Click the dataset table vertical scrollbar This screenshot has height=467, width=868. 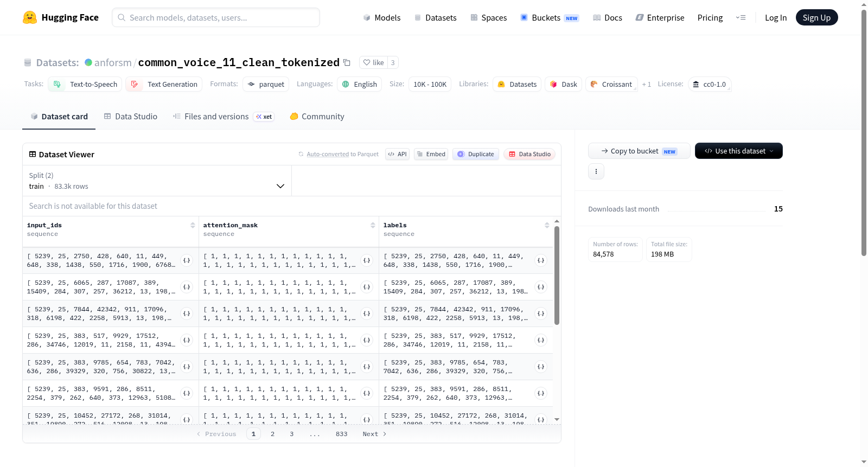(x=557, y=276)
